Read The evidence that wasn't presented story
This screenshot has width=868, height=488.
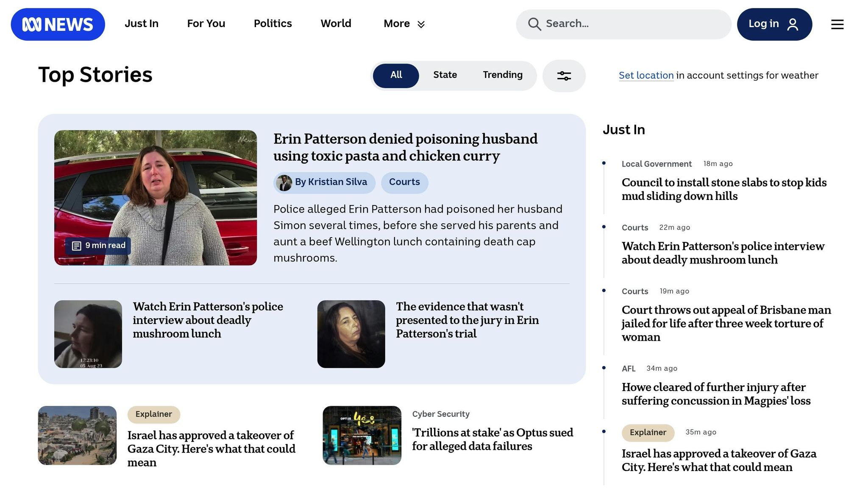(x=467, y=320)
